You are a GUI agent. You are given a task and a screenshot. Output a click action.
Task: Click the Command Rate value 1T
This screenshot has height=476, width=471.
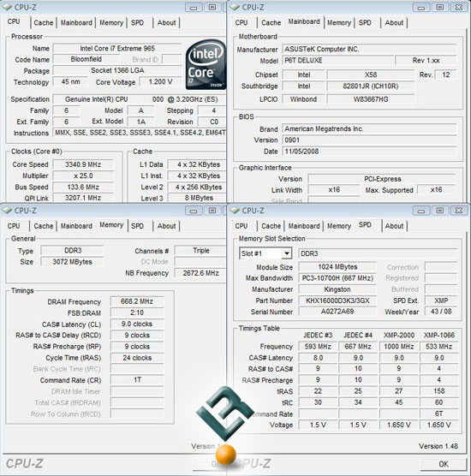(x=137, y=380)
